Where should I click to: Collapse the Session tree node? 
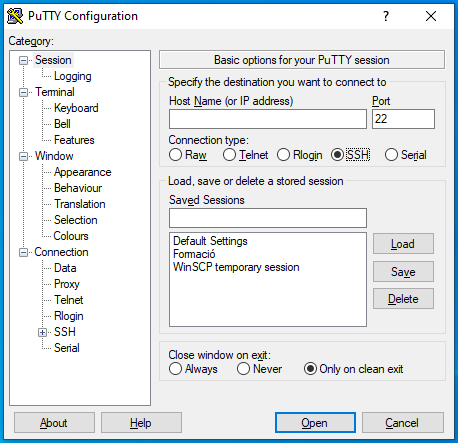pyautogui.click(x=23, y=60)
